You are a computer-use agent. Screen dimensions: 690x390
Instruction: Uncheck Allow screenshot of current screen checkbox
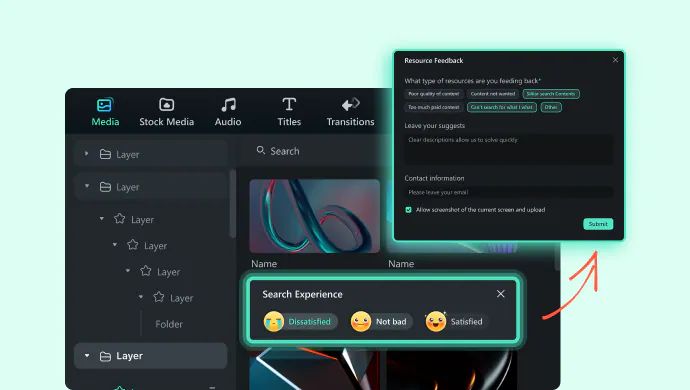pyautogui.click(x=408, y=210)
